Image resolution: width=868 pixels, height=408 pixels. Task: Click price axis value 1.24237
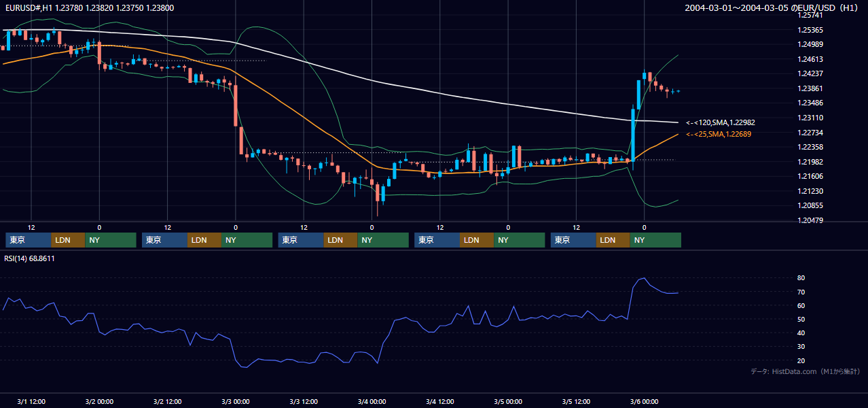[810, 73]
